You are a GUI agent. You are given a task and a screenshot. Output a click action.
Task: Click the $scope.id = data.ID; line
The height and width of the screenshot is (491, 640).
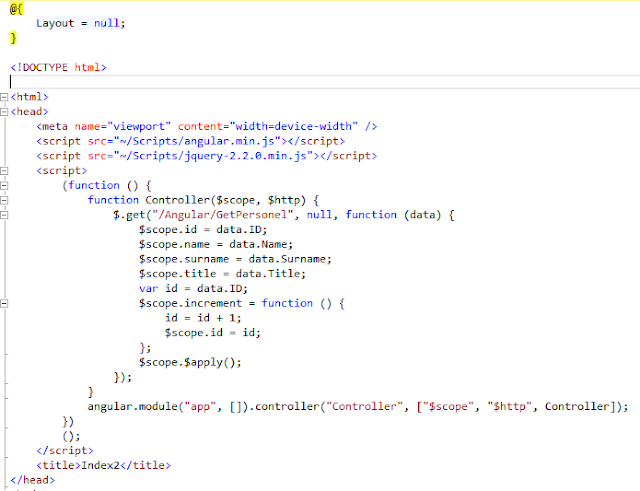[203, 230]
